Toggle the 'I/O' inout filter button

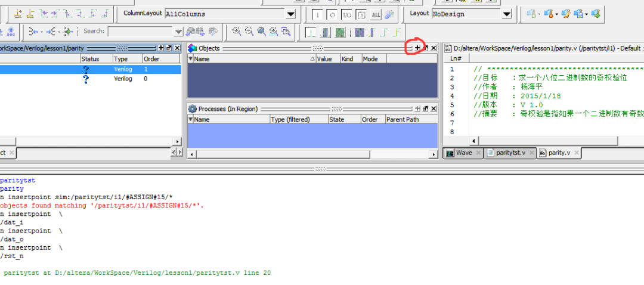pos(346,14)
